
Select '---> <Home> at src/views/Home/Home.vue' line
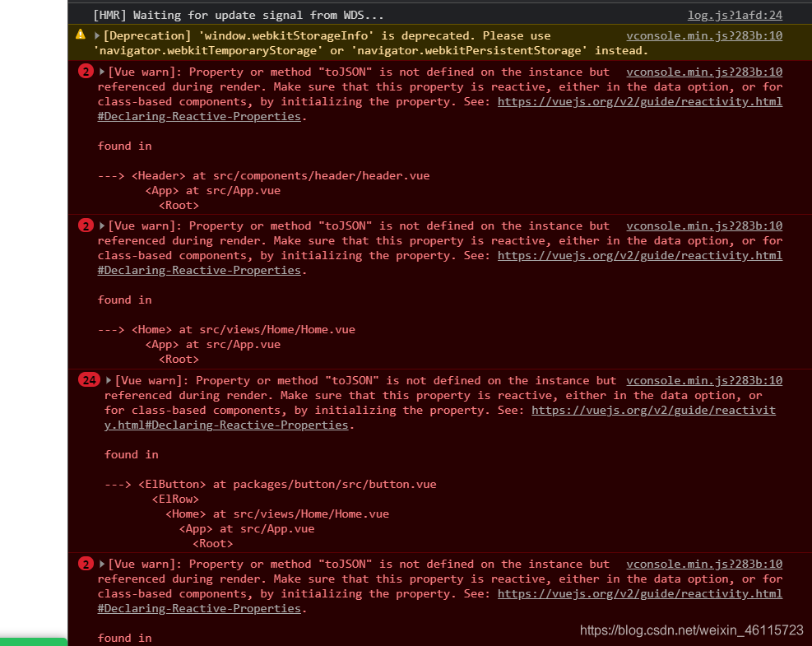[x=226, y=329]
